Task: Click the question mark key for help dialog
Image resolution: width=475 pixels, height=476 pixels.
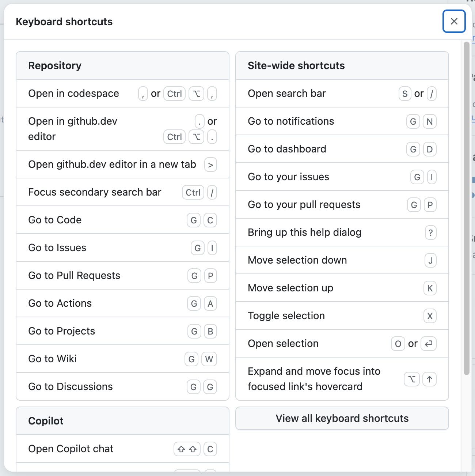Action: (431, 233)
